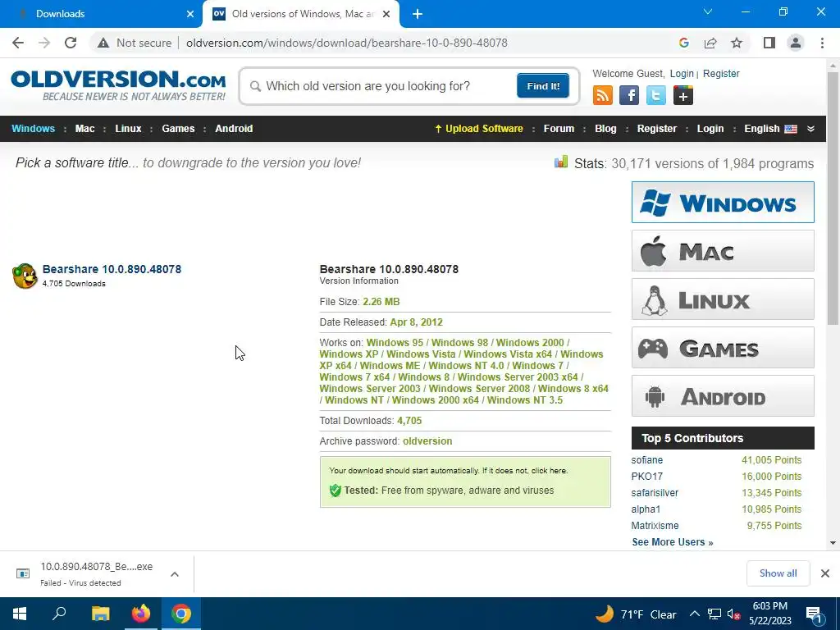840x630 pixels.
Task: Go back to the previous page
Action: tap(18, 43)
